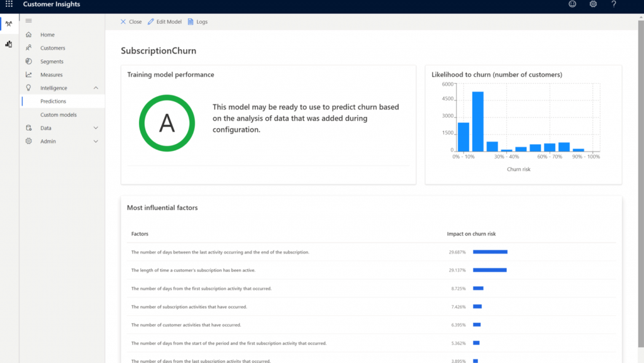Click the Impact on churn risk header

pos(471,233)
